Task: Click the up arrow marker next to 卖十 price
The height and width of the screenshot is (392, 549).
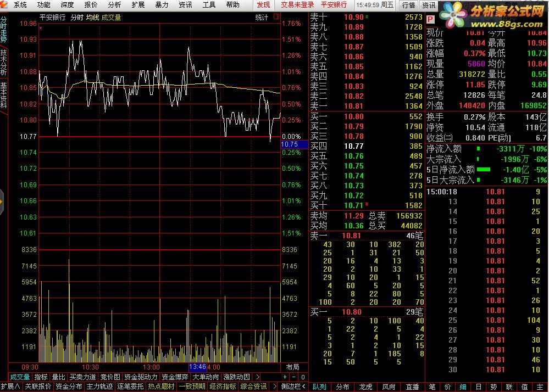Action: (x=367, y=16)
